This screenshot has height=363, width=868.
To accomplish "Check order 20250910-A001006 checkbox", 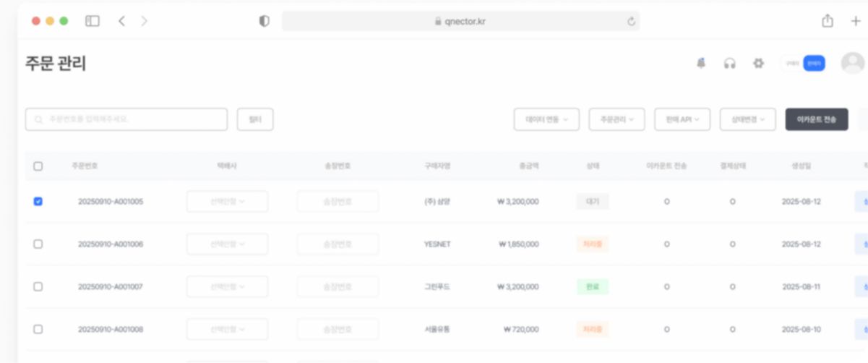I will [x=38, y=244].
